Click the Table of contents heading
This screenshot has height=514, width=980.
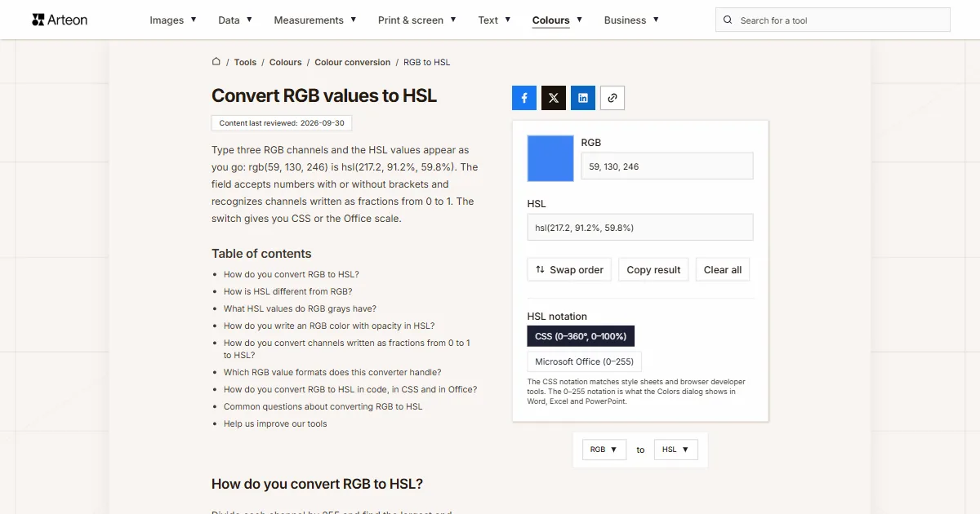pos(261,254)
